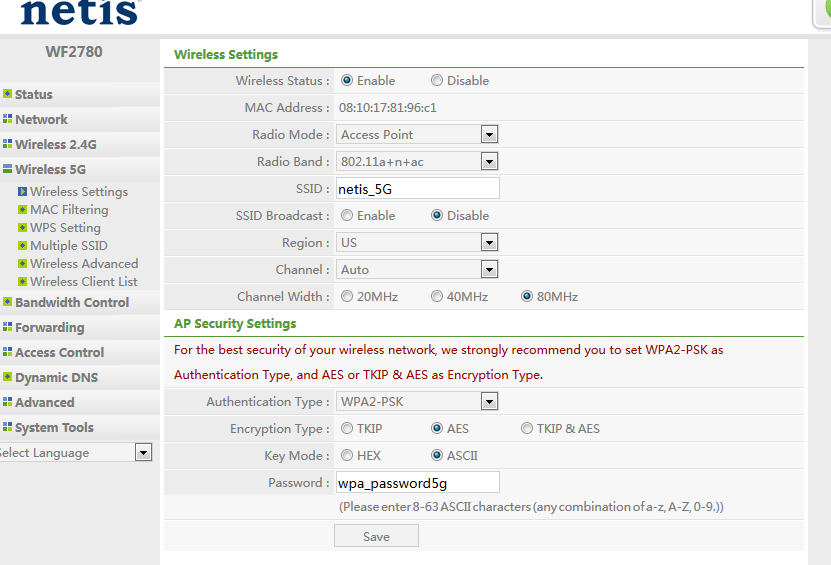Open the Channel dropdown
The height and width of the screenshot is (565, 831).
tap(417, 270)
